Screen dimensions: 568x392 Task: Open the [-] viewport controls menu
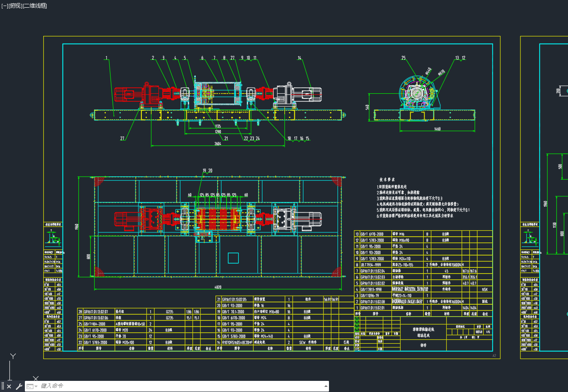5,6
